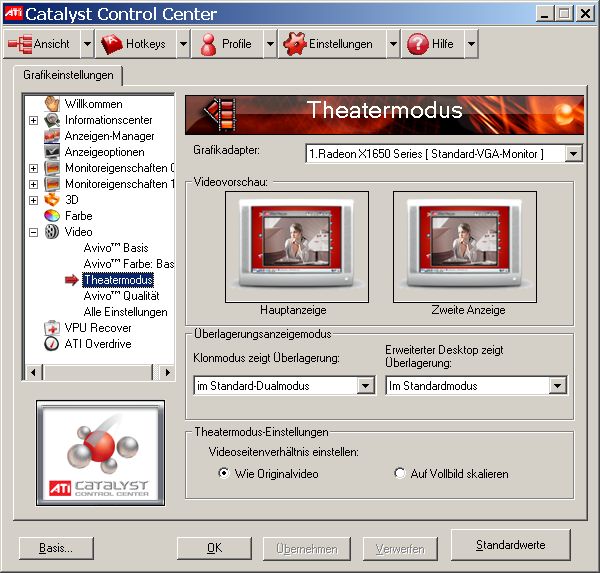The width and height of the screenshot is (600, 573).
Task: Click the Informationscenter icon in tree
Action: [52, 120]
